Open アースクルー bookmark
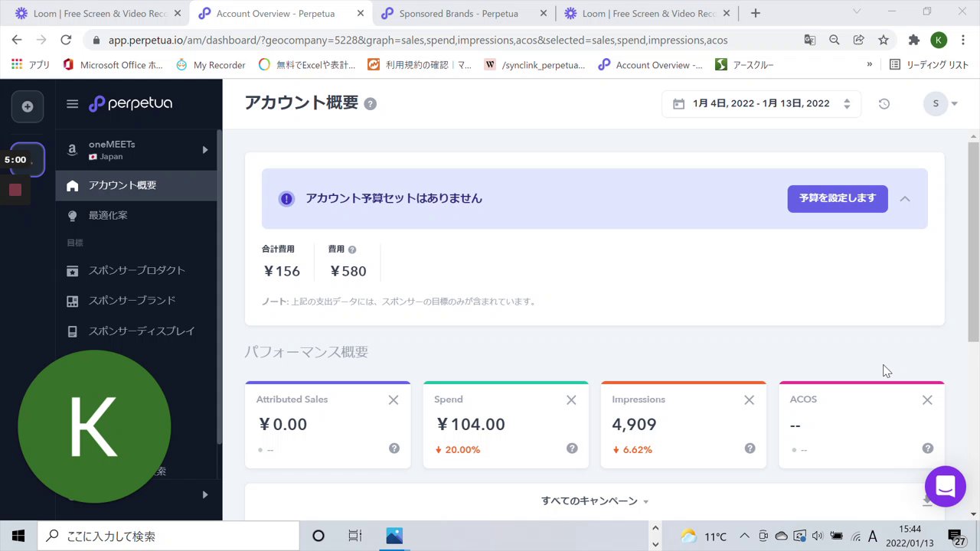The width and height of the screenshot is (980, 551). pos(744,65)
